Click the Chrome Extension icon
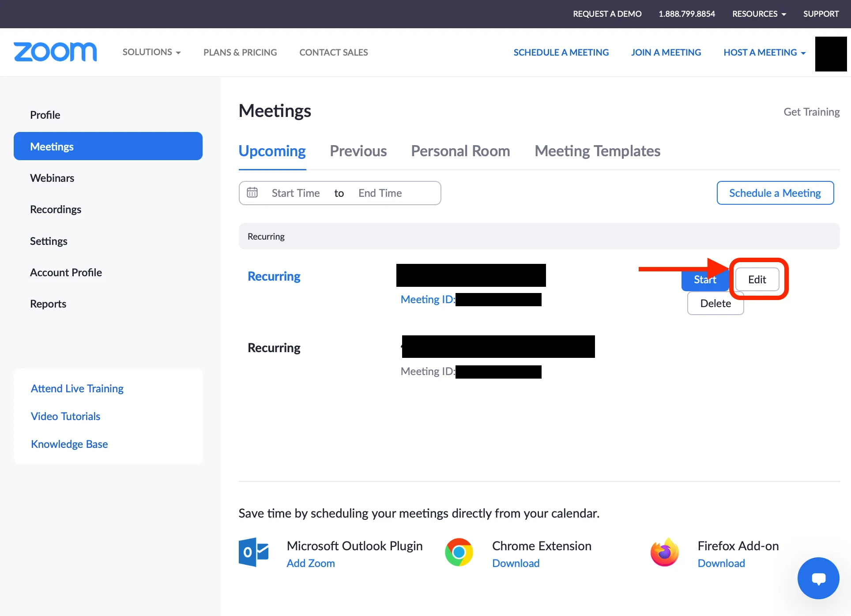Screen dimensions: 851x616 459,552
